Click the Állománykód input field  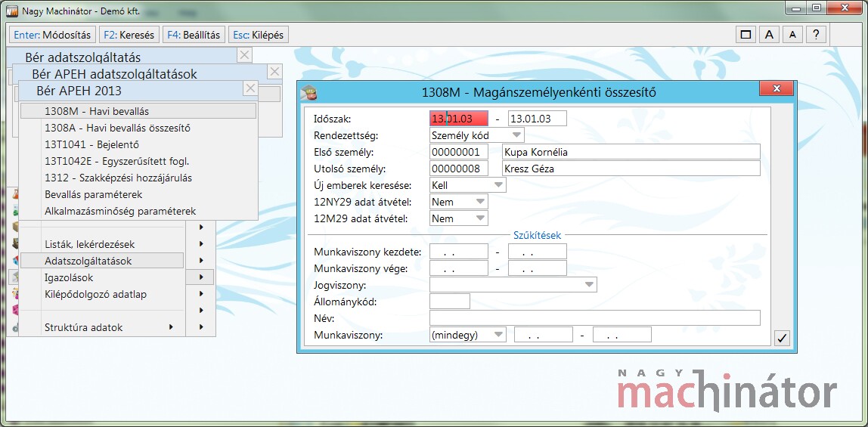[x=449, y=302]
